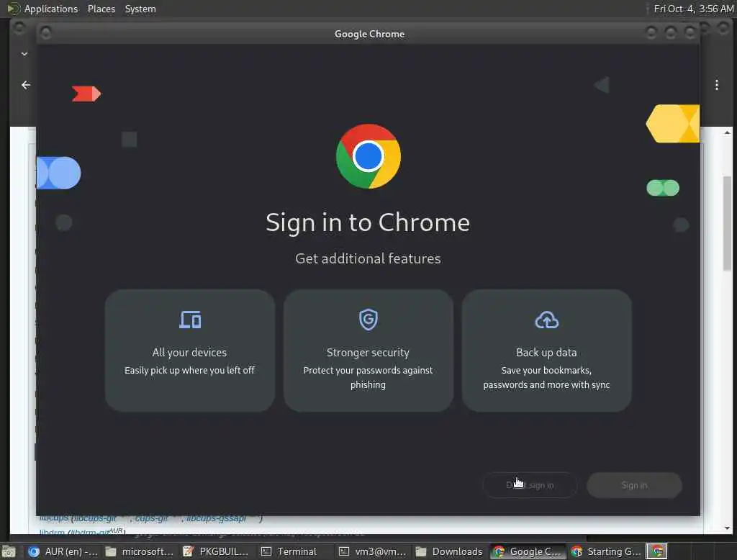Close the Google Chrome sign-in window
The height and width of the screenshot is (560, 737).
689,33
